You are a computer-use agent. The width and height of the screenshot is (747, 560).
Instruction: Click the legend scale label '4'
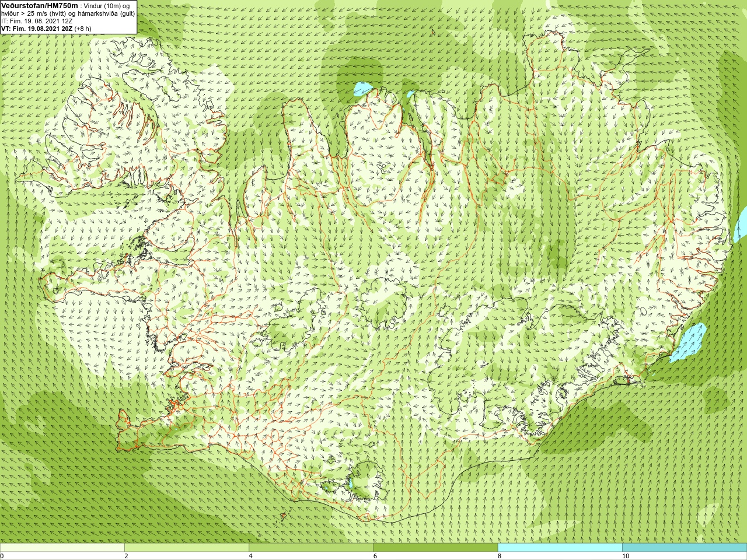pos(251,556)
